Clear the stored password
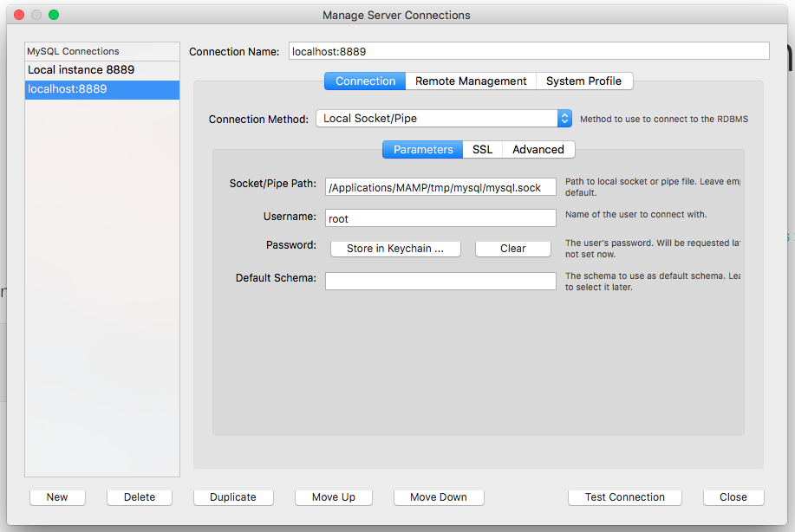Viewport: 795px width, 532px height. (512, 249)
